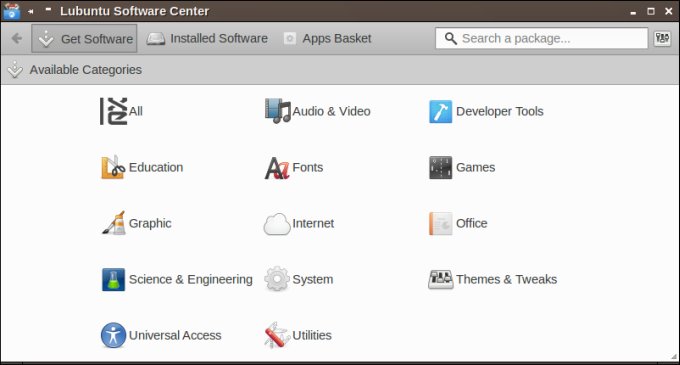Click the Developer Tools label
The height and width of the screenshot is (365, 680).
500,111
